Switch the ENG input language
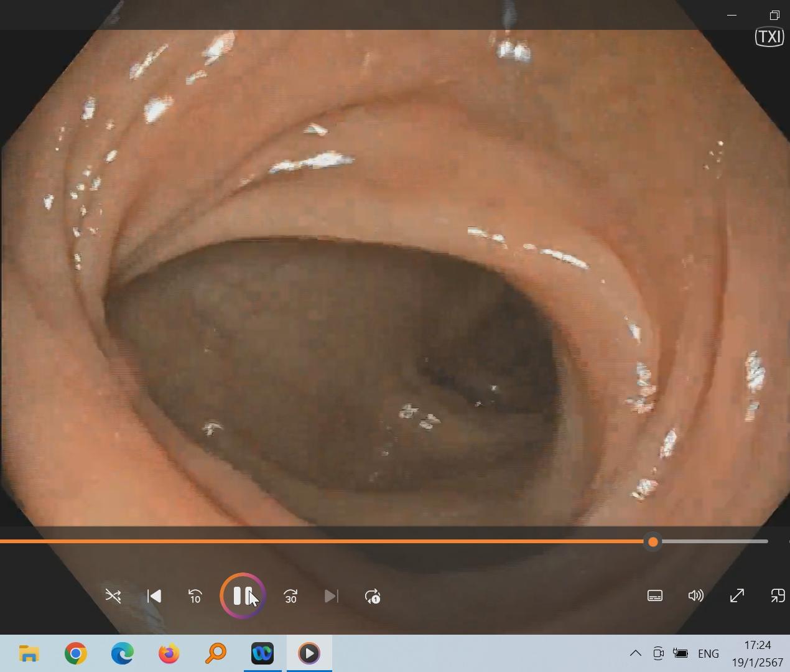Image resolution: width=790 pixels, height=672 pixels. point(709,653)
